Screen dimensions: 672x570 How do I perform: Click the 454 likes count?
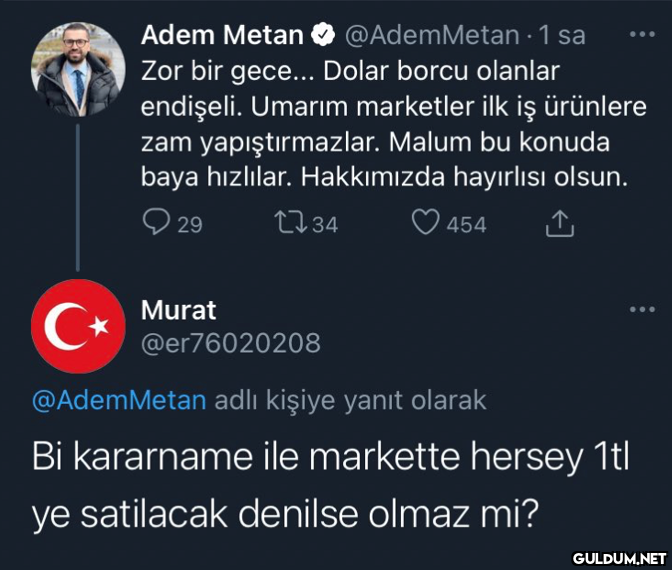tap(466, 225)
